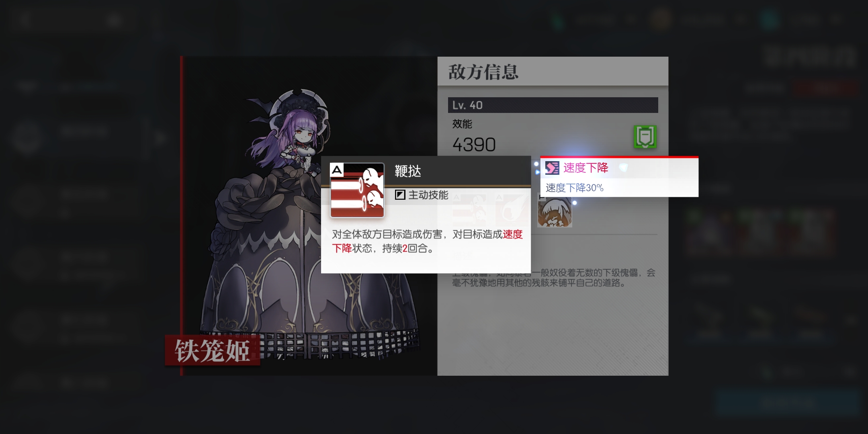The height and width of the screenshot is (434, 868).
Task: Tap the 速度下降30% effect description
Action: 575,188
